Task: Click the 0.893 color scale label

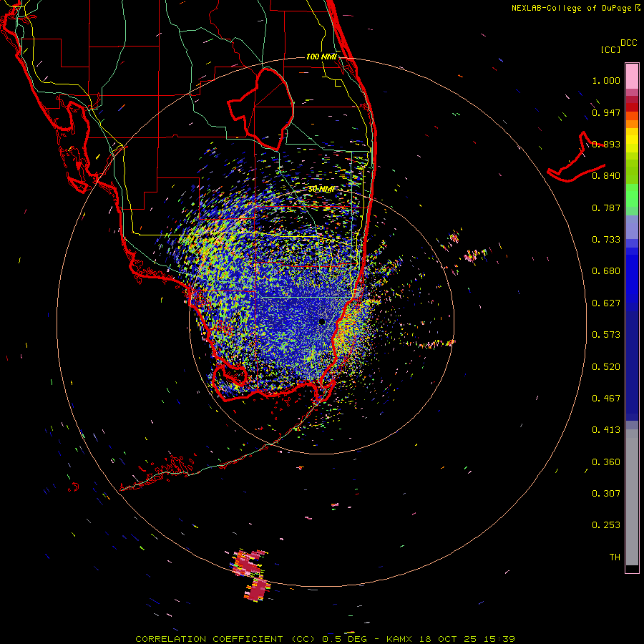Action: 606,144
